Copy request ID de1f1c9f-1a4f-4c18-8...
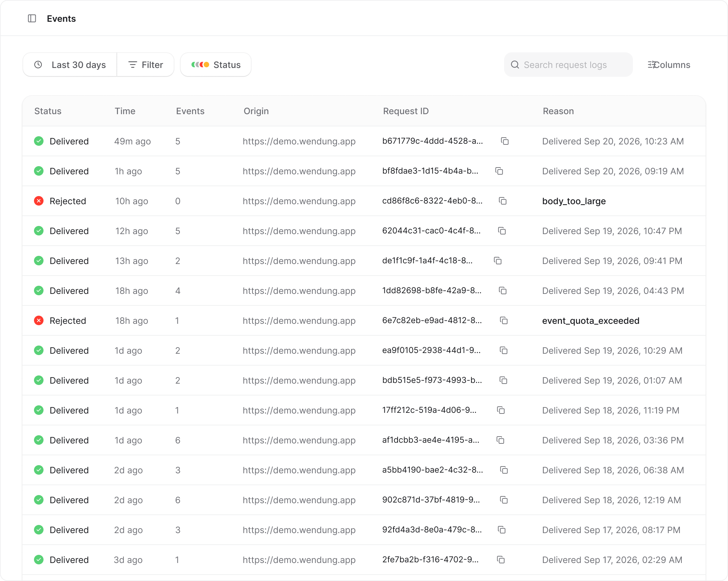728x581 pixels. [498, 261]
